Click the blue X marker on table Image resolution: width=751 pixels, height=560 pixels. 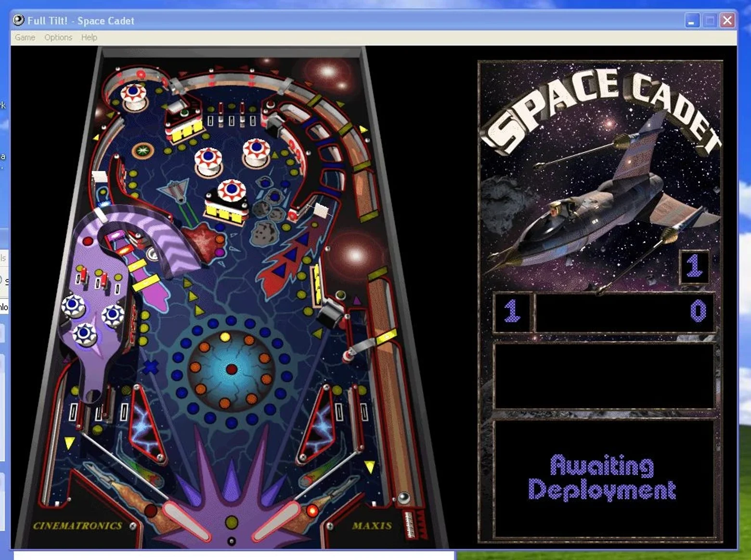tap(151, 367)
